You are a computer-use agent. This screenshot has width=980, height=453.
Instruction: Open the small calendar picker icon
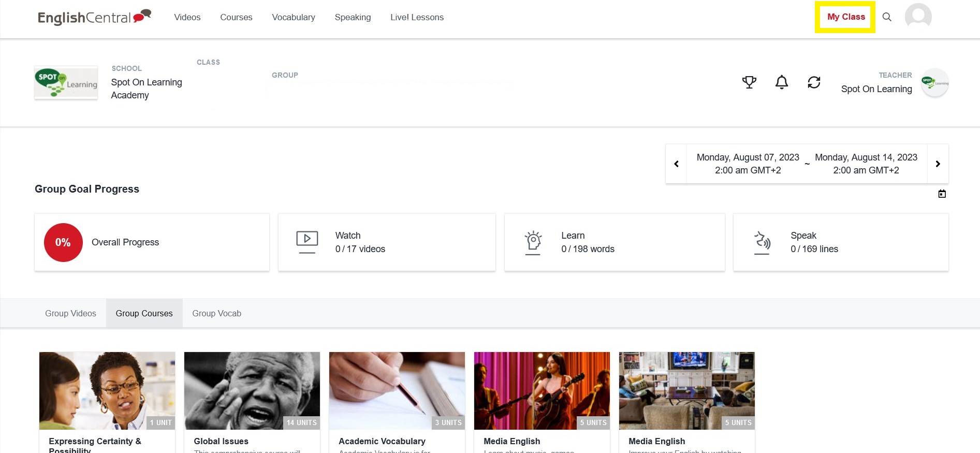click(x=942, y=194)
